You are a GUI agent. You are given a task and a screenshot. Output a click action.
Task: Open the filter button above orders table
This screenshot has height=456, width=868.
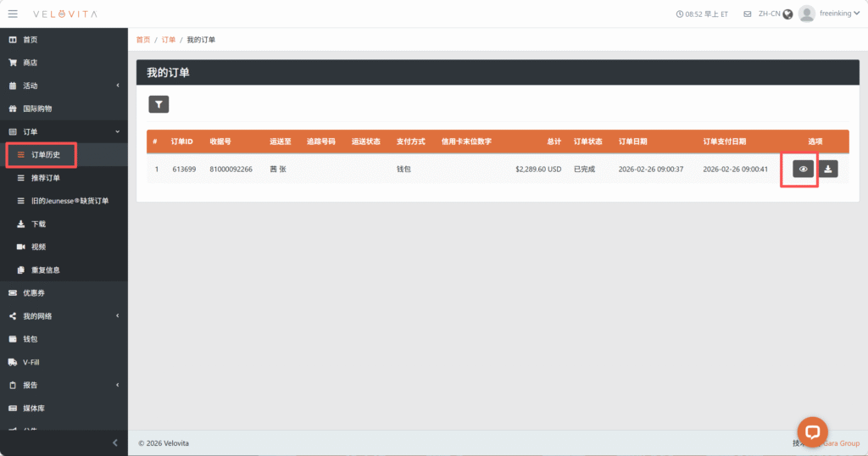[159, 104]
